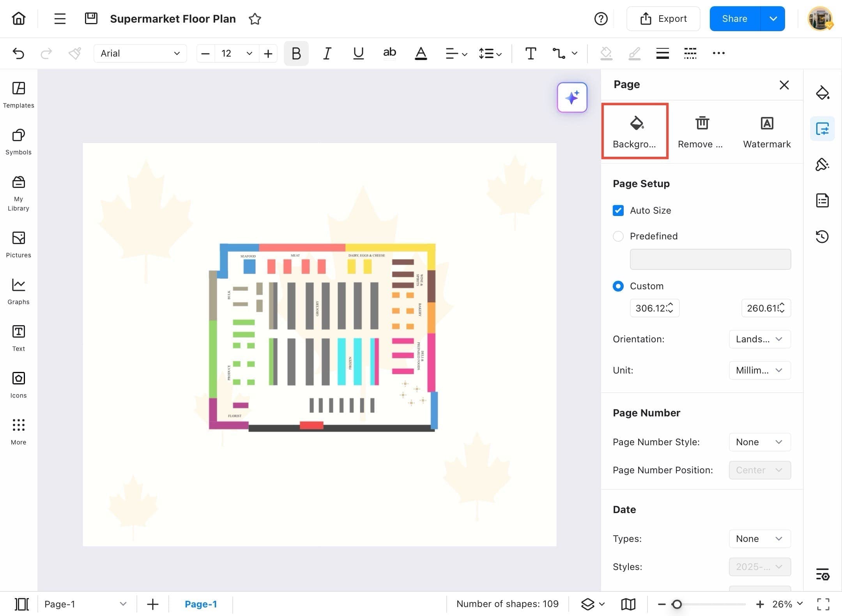
Task: Select the connector tool icon
Action: pyautogui.click(x=559, y=53)
